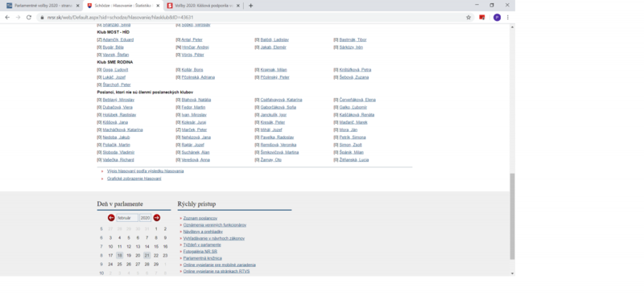Open Chrome three-dot menu
644x300 pixels.
508,17
